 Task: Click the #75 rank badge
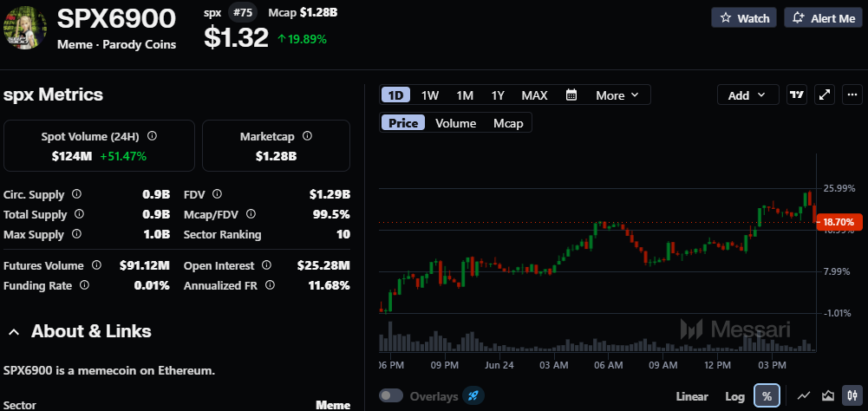click(243, 13)
